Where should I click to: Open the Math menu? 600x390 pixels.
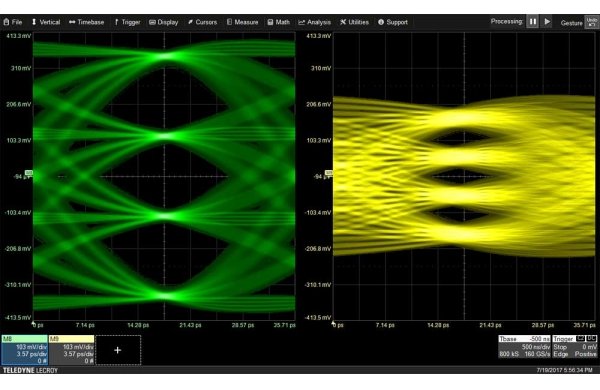point(278,22)
